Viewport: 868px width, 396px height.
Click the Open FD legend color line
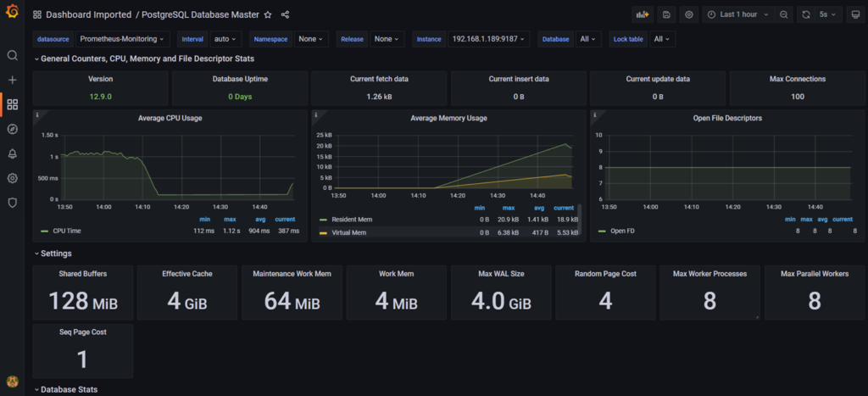(x=600, y=231)
